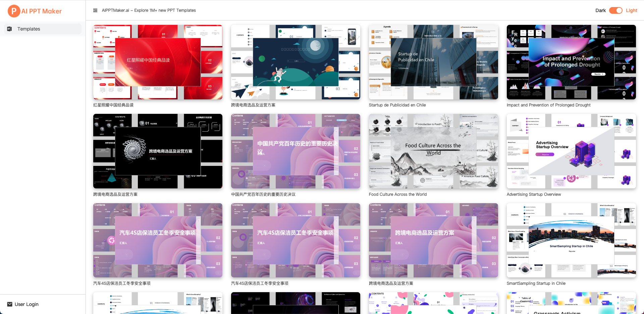Select the dark 跨境电商选品及运营方案 spiral thumbnail
The height and width of the screenshot is (314, 644).
(158, 151)
